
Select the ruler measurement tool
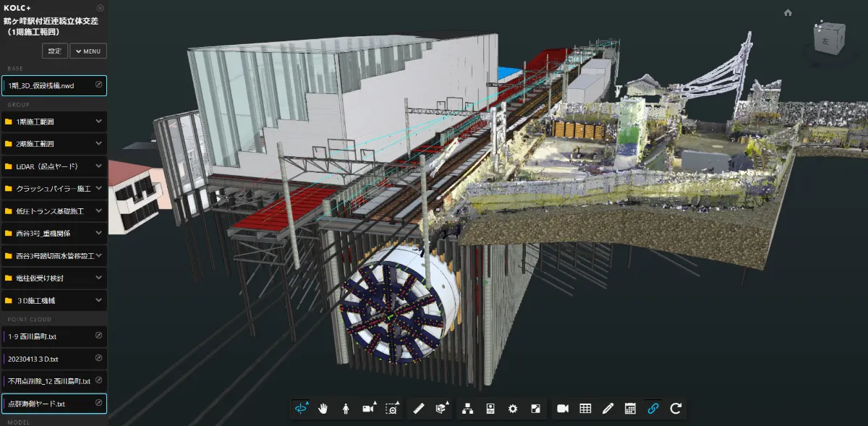418,409
